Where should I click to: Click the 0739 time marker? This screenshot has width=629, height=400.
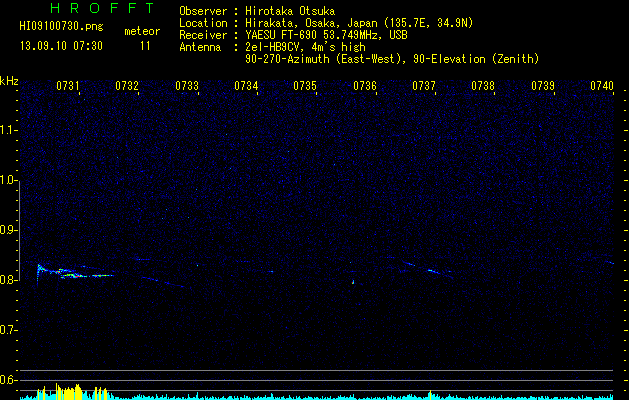pos(543,86)
